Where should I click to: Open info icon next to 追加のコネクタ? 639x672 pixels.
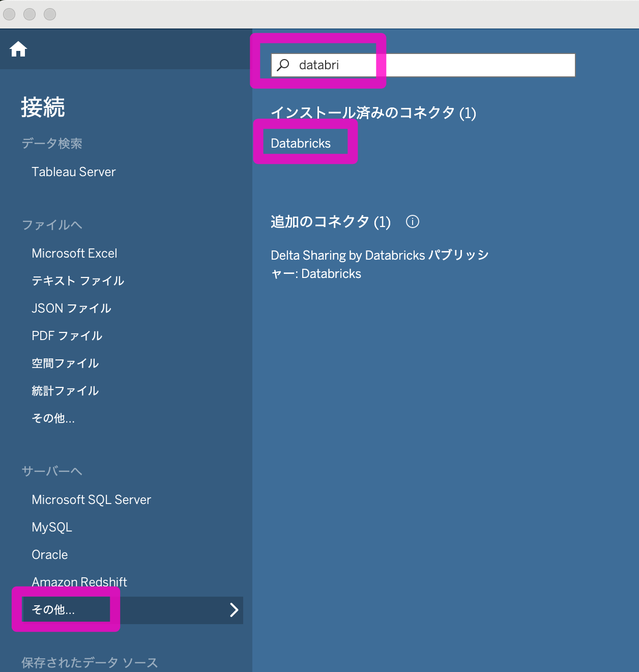pyautogui.click(x=413, y=221)
